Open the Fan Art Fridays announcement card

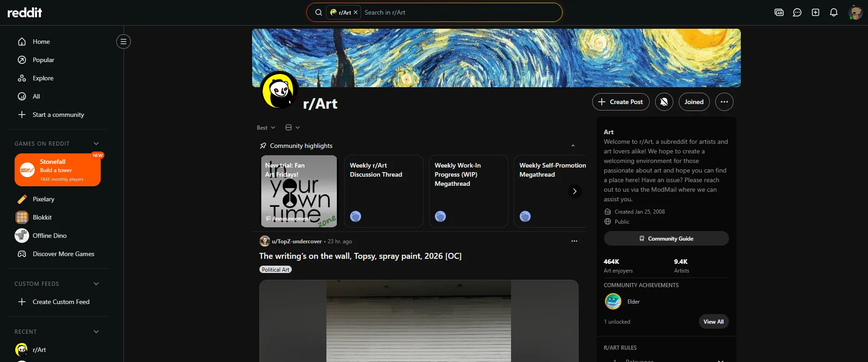click(299, 191)
